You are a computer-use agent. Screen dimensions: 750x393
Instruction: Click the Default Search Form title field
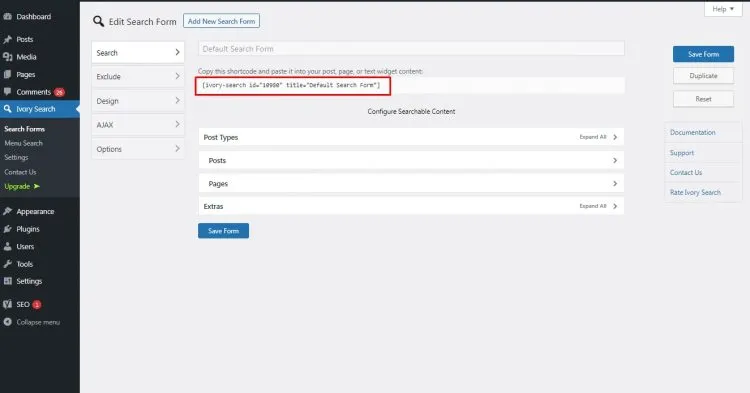tap(411, 49)
